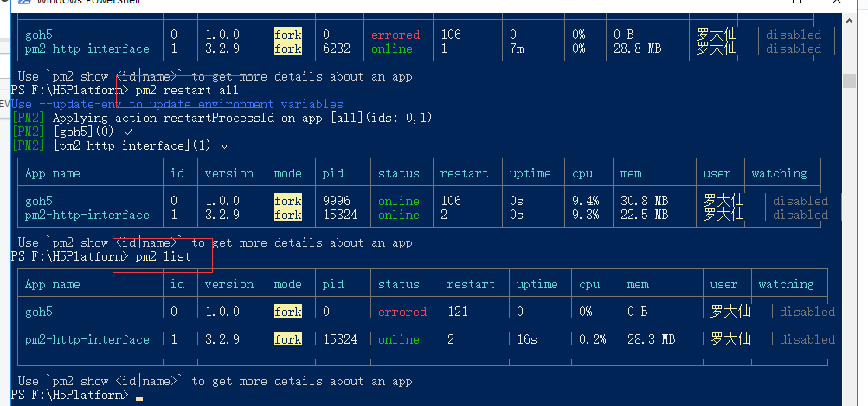Click the PowerShell vertical scrollbar thumb
868x406 pixels.
(850, 81)
